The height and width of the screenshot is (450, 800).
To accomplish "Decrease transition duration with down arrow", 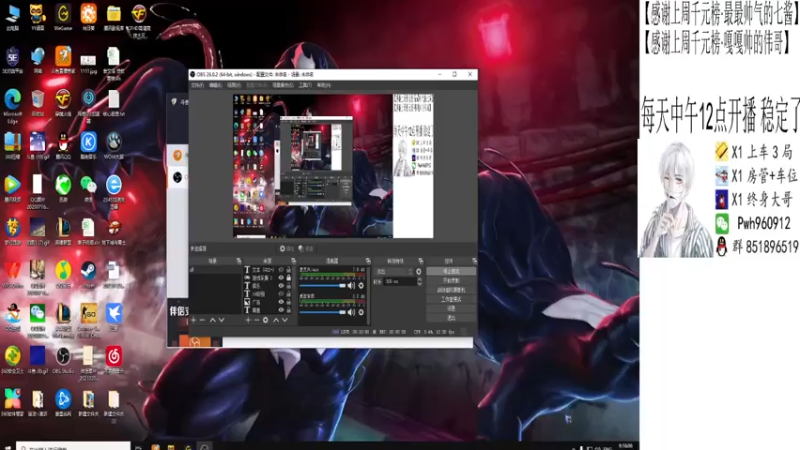I will pos(419,283).
